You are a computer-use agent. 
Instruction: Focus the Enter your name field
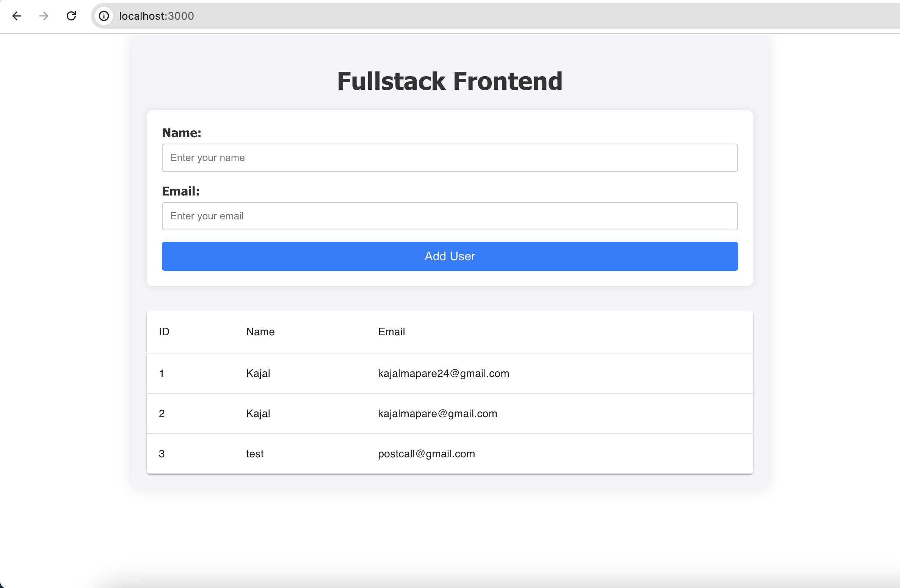450,158
